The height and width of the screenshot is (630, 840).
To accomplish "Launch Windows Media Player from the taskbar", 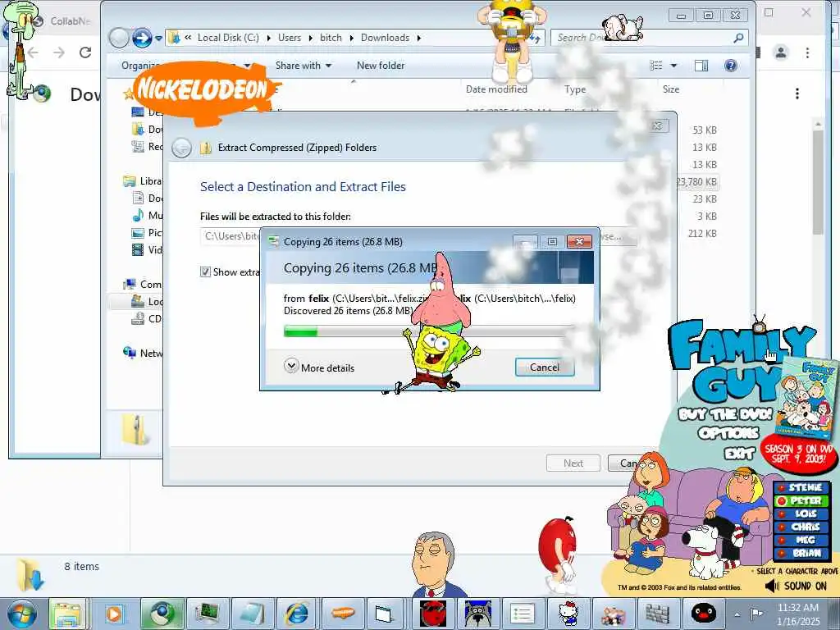I will point(114,614).
